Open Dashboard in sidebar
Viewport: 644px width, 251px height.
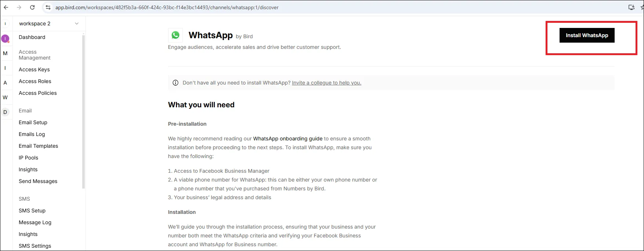tap(32, 37)
